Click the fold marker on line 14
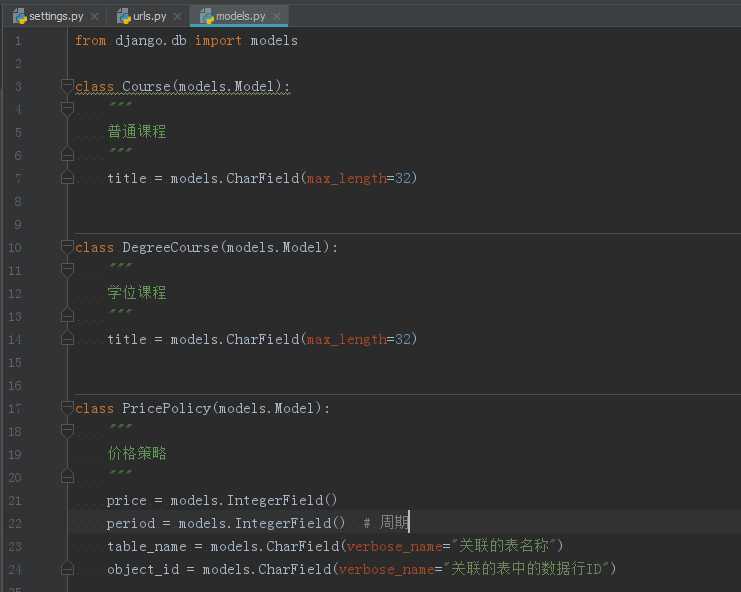This screenshot has height=592, width=741. 67,339
